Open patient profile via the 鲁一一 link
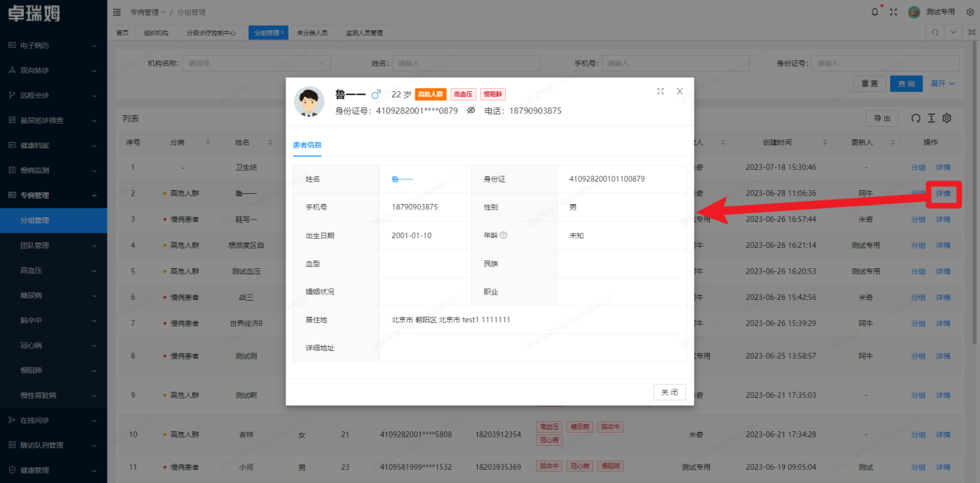The image size is (980, 483). click(x=402, y=177)
